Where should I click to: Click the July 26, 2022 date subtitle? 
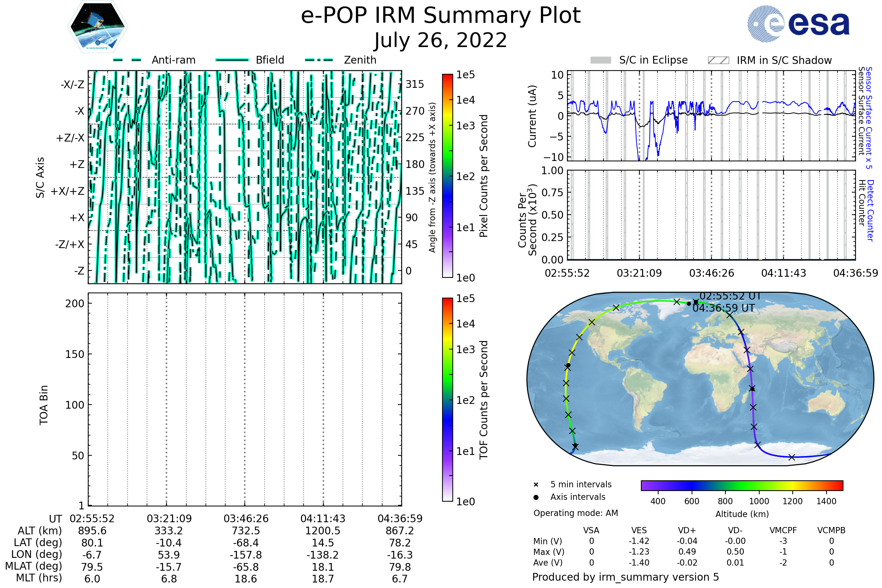(441, 40)
